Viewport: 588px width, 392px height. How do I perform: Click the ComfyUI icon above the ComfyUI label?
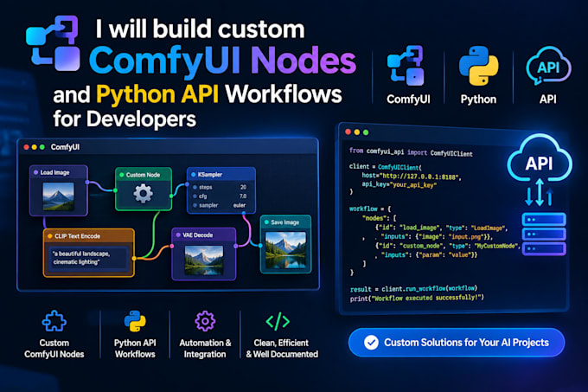[406, 66]
